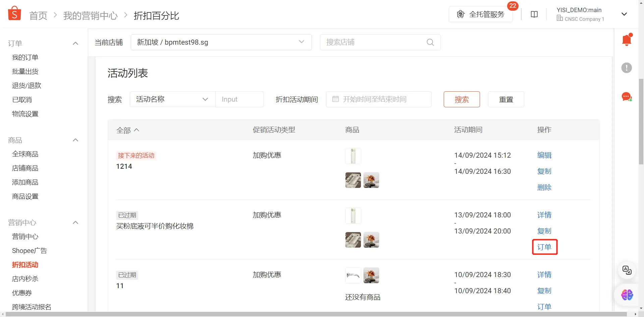Screen dimensions: 644x317
Task: Open the notifications bell icon
Action: click(627, 39)
